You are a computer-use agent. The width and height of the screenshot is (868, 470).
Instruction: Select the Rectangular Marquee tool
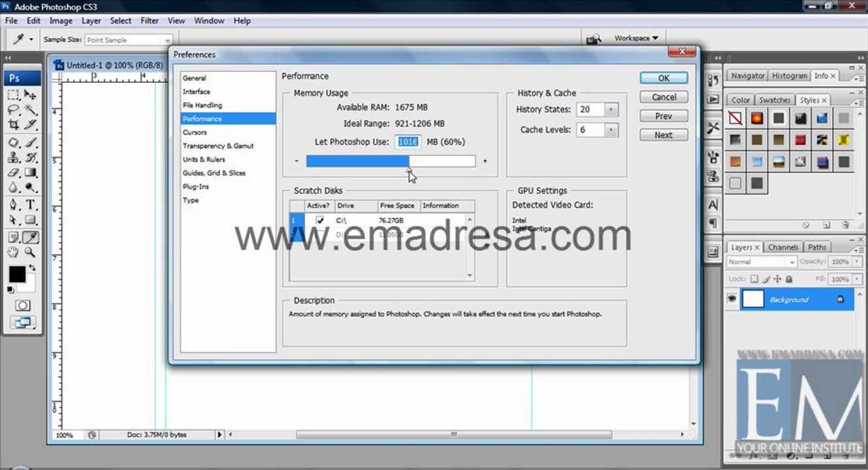(13, 95)
